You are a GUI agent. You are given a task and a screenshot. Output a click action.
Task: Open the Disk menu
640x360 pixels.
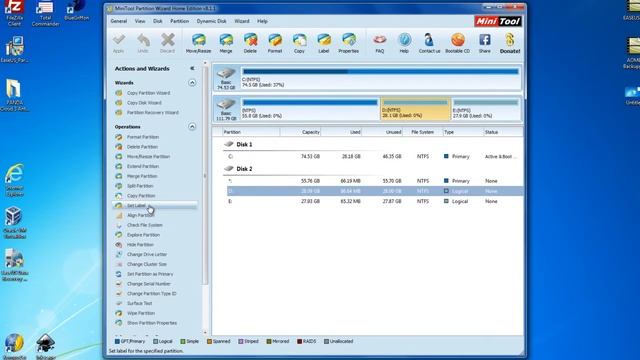(x=158, y=21)
